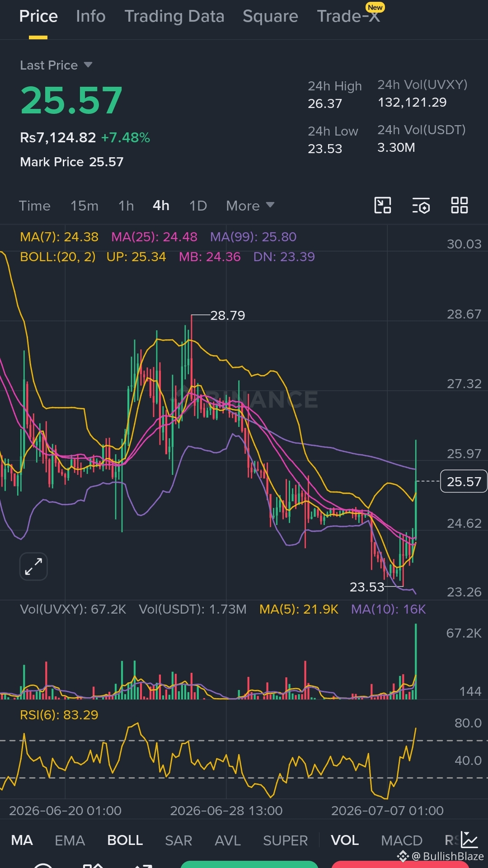Switch to the Price tab
Screen dimensions: 488x868
(38, 16)
